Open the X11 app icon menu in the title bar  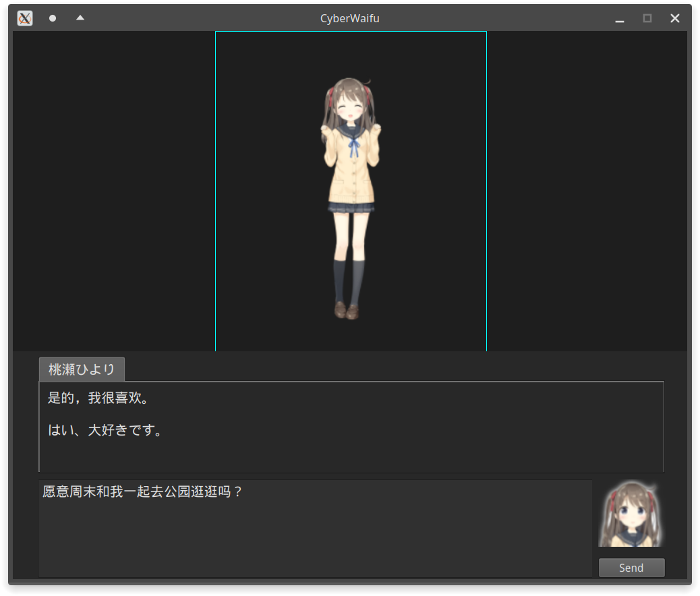coord(25,18)
